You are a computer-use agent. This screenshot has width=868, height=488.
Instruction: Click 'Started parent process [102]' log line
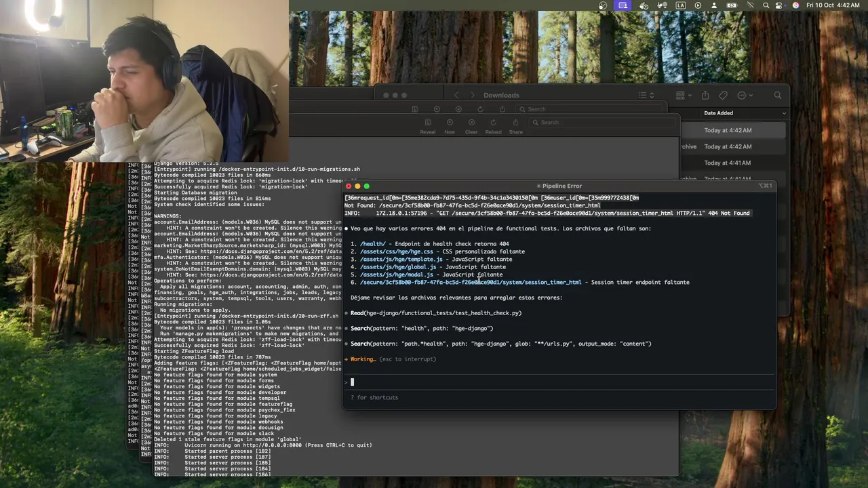[212, 451]
